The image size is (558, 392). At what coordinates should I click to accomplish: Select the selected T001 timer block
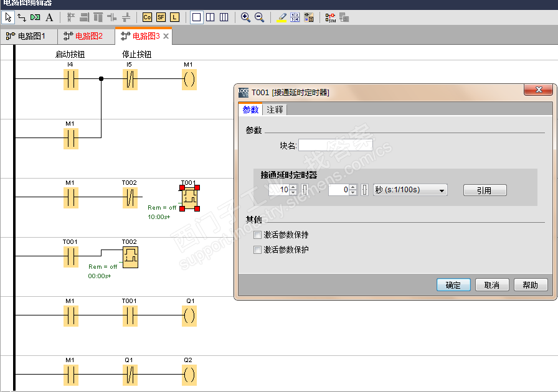(x=189, y=198)
